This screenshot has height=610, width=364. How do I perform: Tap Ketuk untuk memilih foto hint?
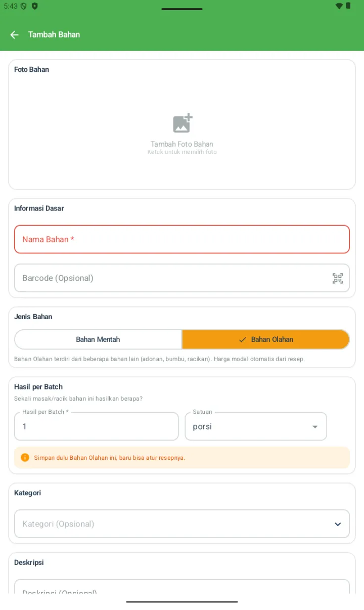coord(182,152)
